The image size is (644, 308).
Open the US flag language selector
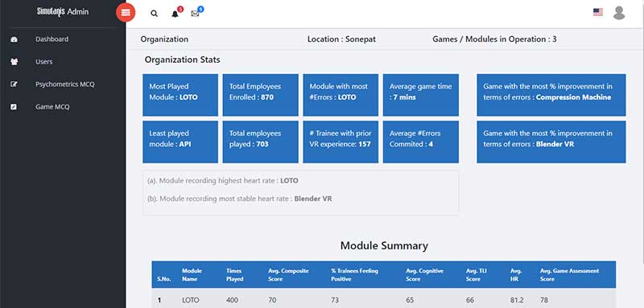tap(598, 12)
